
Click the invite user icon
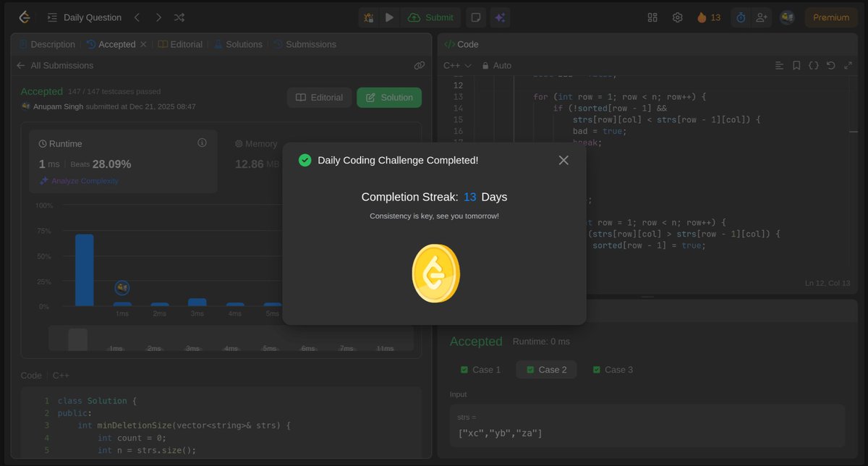pos(762,17)
